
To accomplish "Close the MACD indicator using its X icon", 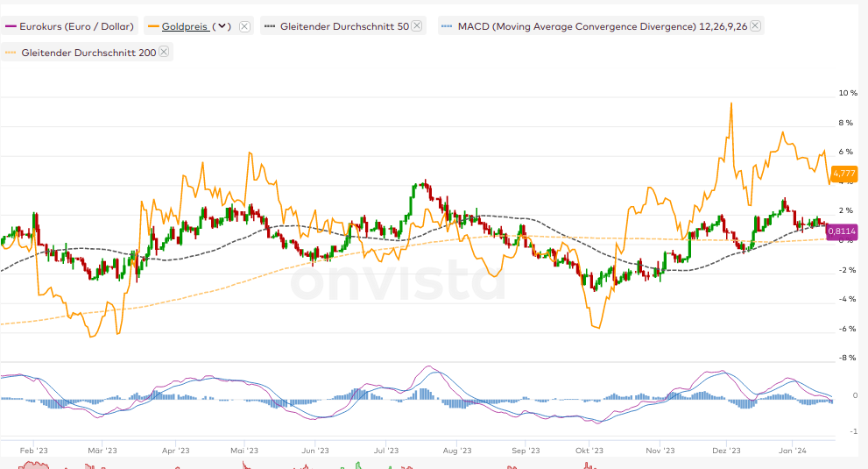I will pos(755,26).
